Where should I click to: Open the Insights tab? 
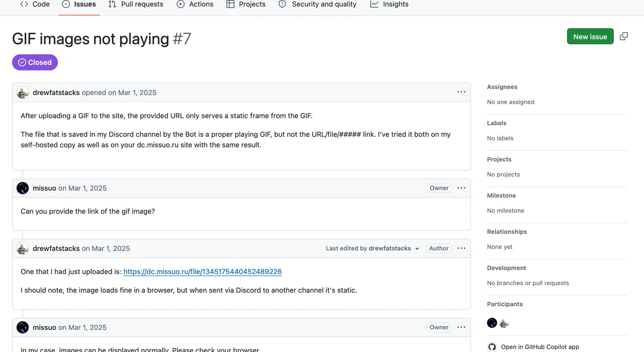click(x=389, y=4)
